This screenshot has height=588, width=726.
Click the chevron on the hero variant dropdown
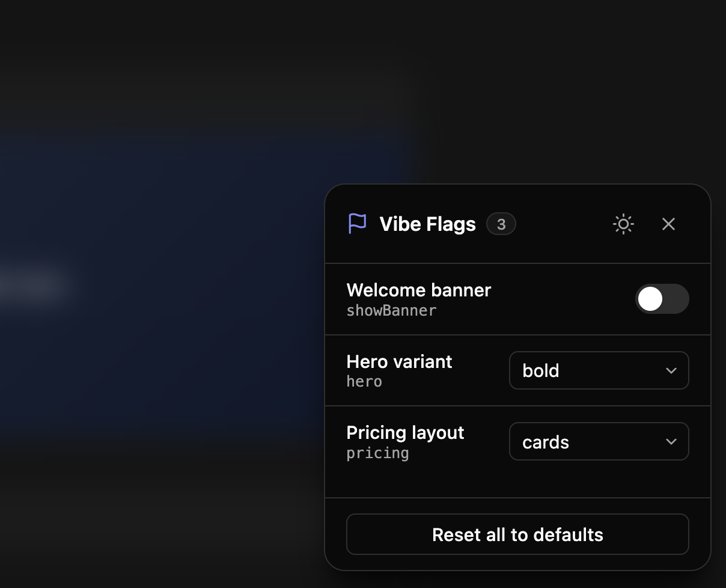click(x=671, y=371)
